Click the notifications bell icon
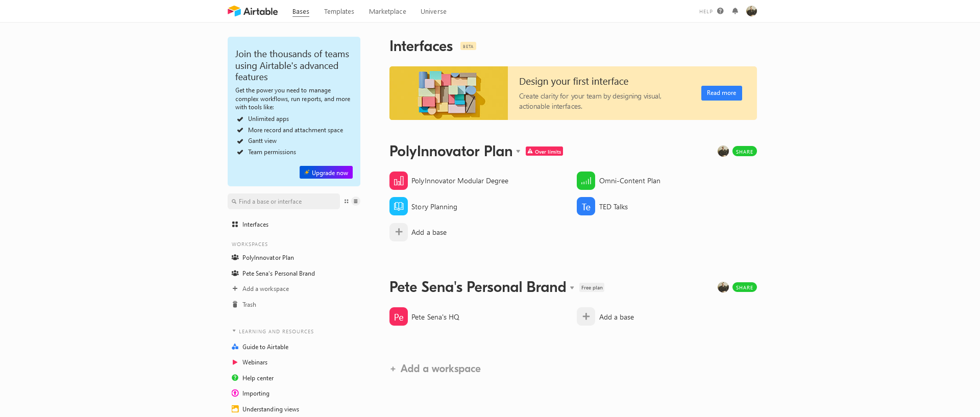This screenshot has height=417, width=980. (735, 11)
